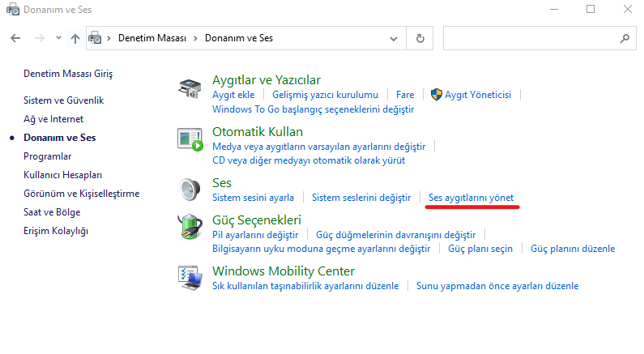Select Donanım ve Ses in sidebar
The image size is (644, 354).
60,138
